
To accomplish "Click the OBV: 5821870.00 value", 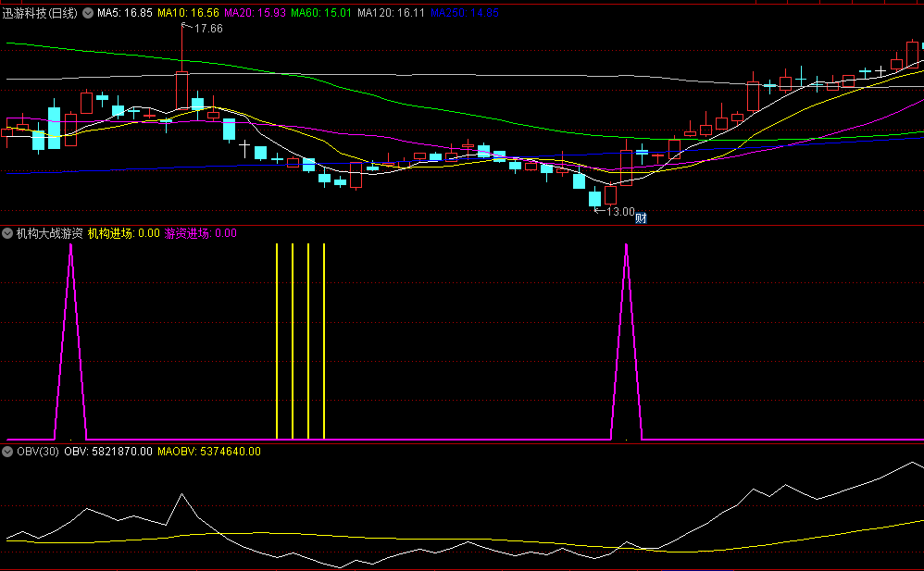I will (107, 452).
